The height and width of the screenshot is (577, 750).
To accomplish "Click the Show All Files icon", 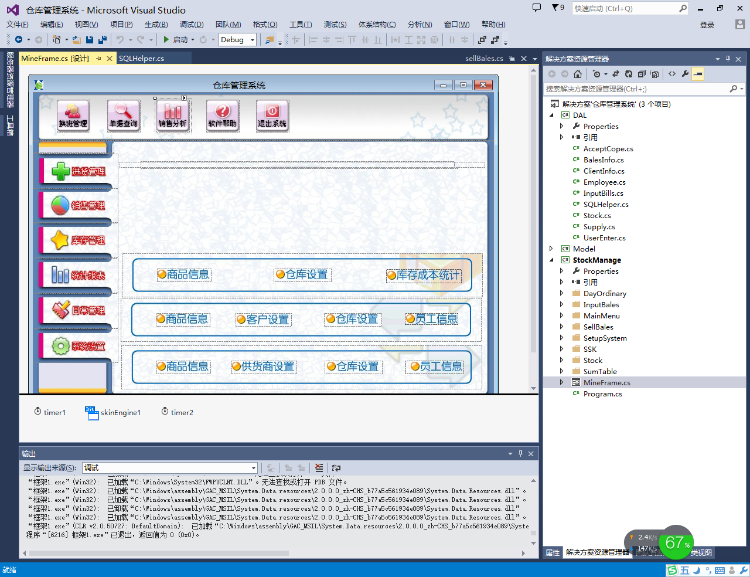I will coord(655,74).
